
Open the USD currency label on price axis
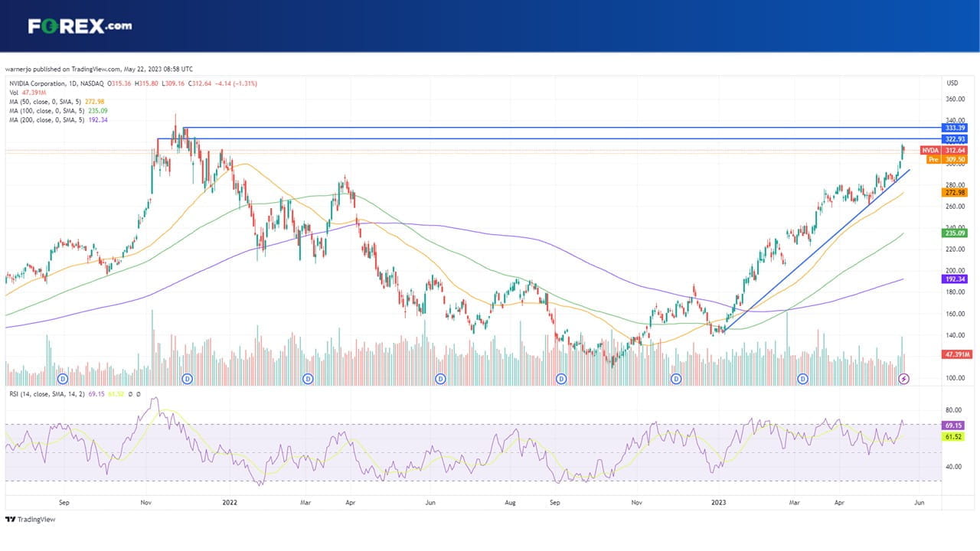pos(952,83)
